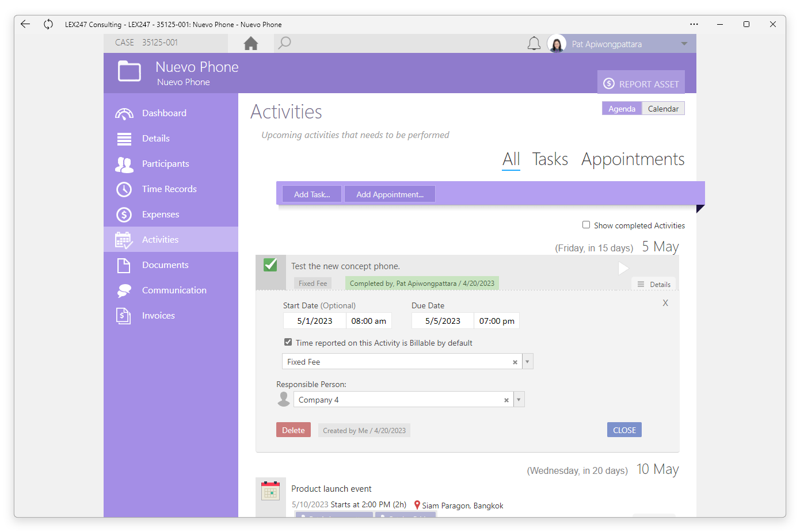
Task: Open the home icon
Action: [x=251, y=43]
